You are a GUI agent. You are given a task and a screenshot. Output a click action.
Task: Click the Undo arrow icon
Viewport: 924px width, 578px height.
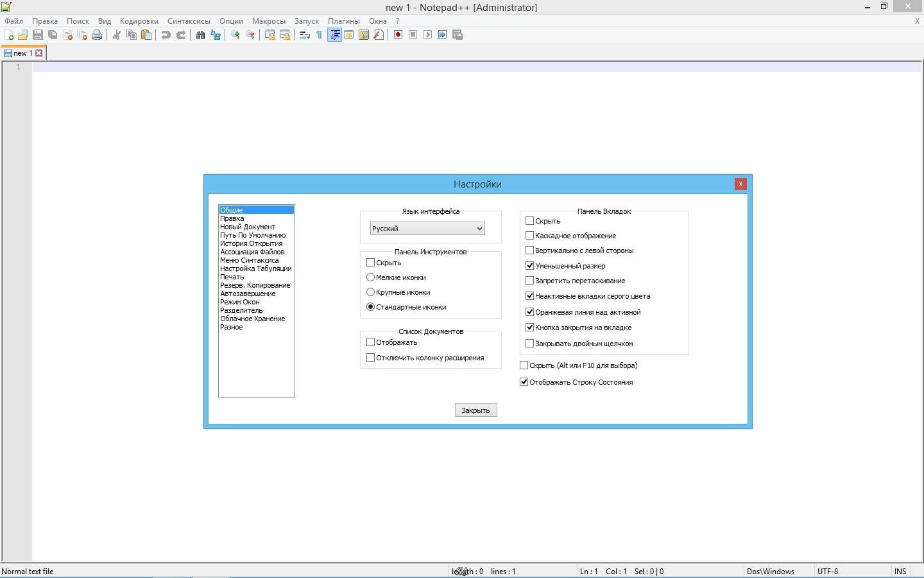coord(166,35)
